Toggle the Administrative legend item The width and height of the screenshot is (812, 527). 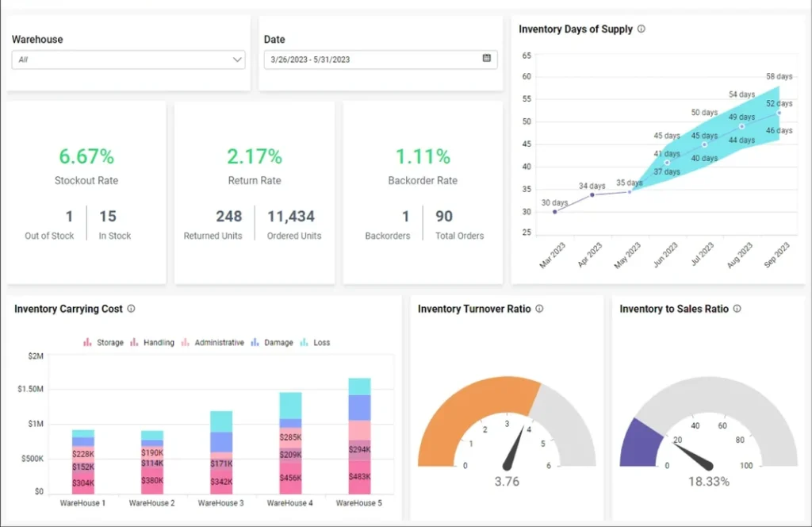[213, 343]
